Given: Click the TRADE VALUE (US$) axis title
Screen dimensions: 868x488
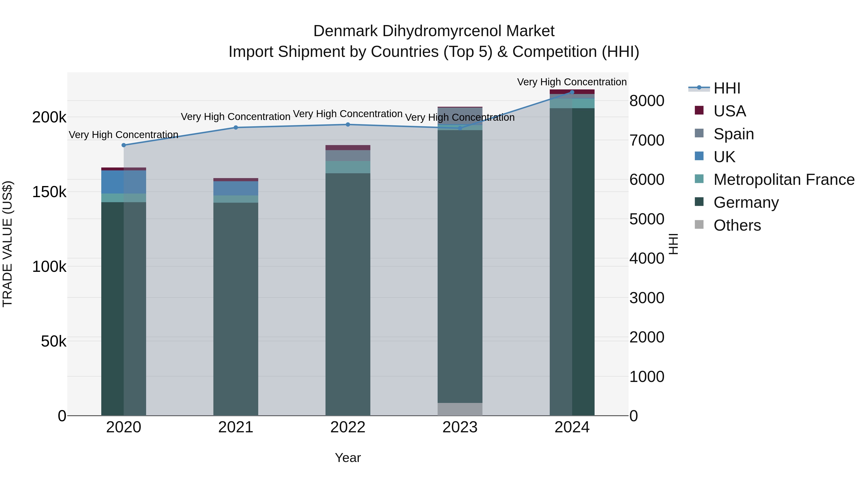Looking at the screenshot, I should point(7,244).
